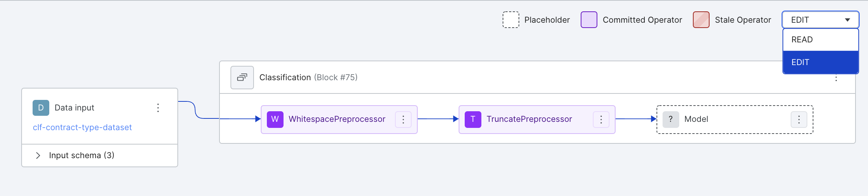Click the TruncatePreprocessor T icon
The width and height of the screenshot is (868, 196).
[x=473, y=119]
